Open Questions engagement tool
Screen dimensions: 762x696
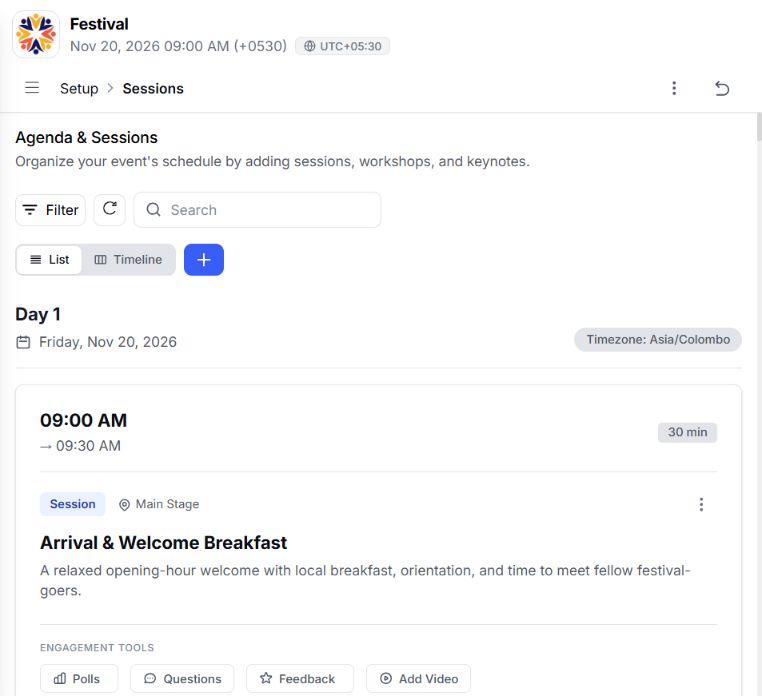pos(182,678)
